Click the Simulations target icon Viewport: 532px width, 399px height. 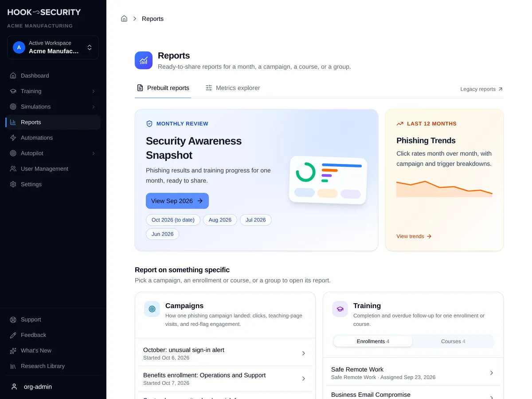pyautogui.click(x=13, y=107)
